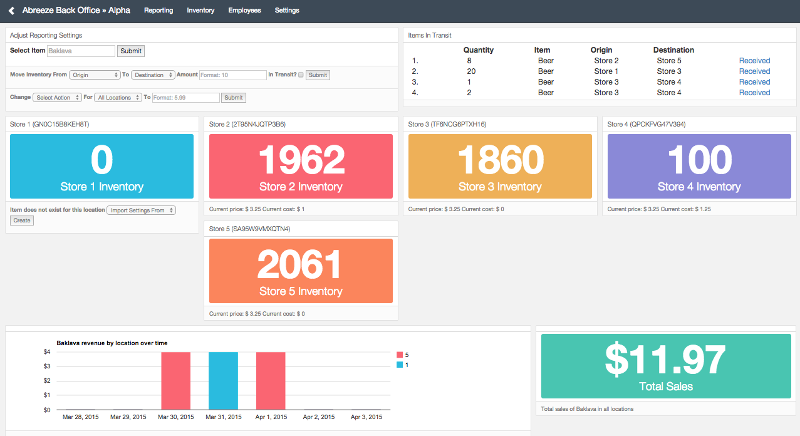Go to the Employees page
800x436 pixels.
click(244, 10)
